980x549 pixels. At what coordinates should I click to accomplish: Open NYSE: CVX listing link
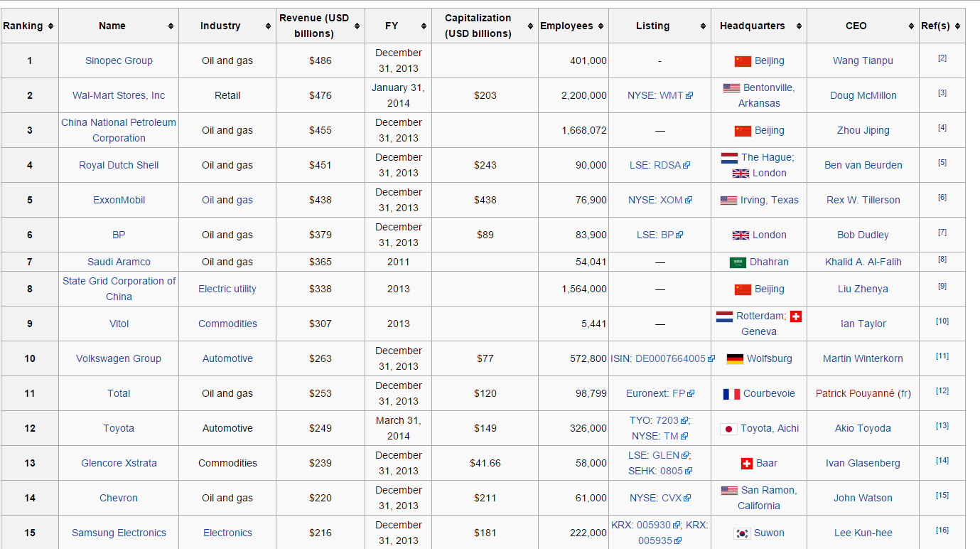659,498
